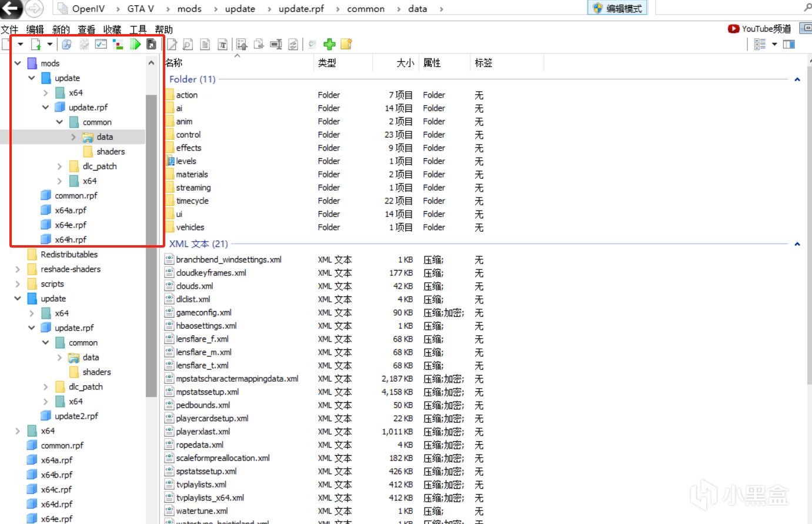Click the blank new-file toolbar icon
This screenshot has height=524, width=812.
click(x=6, y=44)
